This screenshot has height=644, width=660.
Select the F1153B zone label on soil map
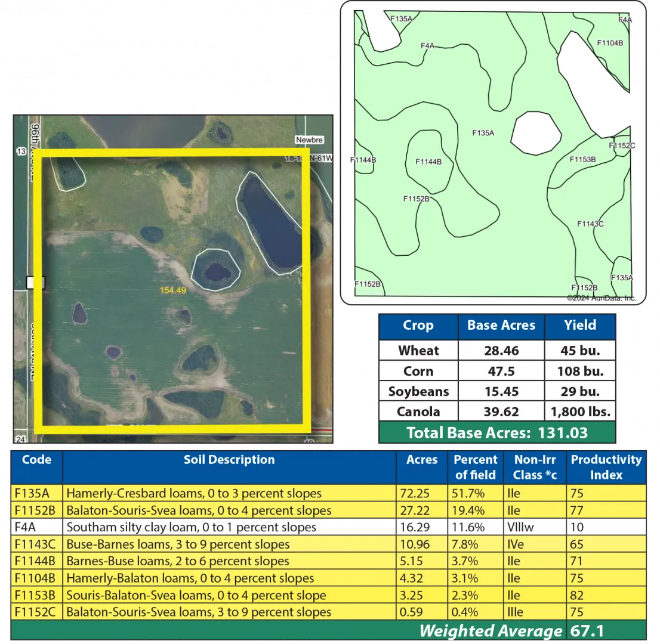(582, 159)
